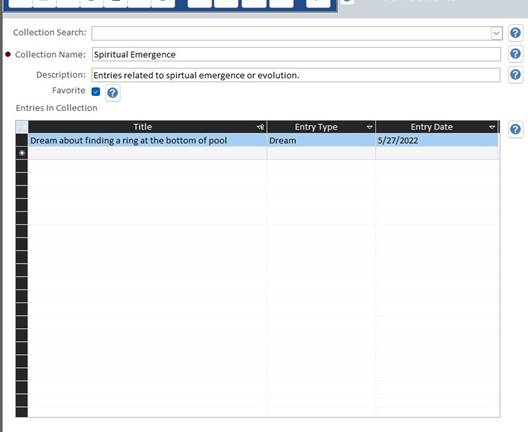Open the Entry Type column filter arrow

pos(369,127)
